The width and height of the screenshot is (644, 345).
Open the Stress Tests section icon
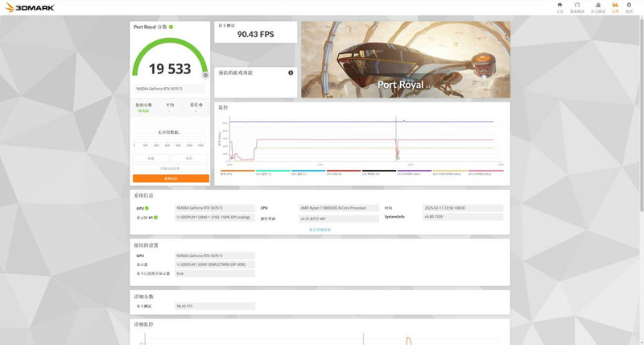coord(598,5)
